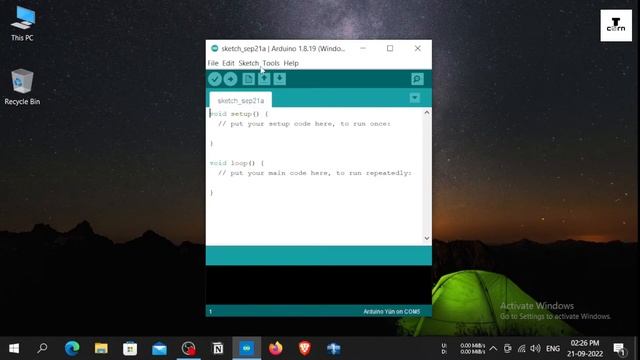Select the Recycle Bin desktop icon

point(22,87)
